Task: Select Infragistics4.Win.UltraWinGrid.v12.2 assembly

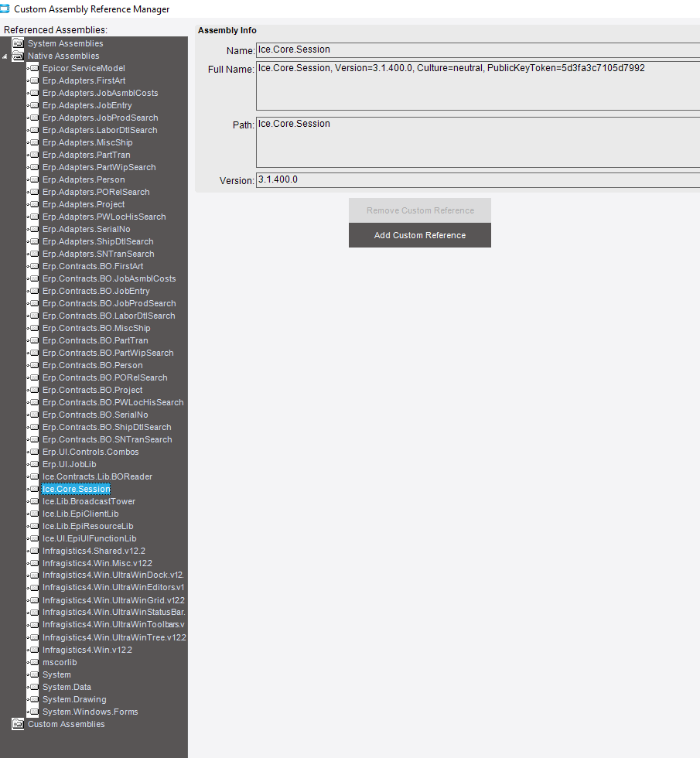Action: point(114,600)
